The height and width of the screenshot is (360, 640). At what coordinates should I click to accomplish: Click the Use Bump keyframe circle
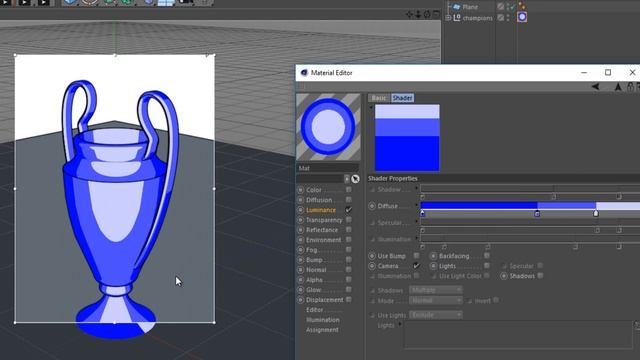coord(372,256)
